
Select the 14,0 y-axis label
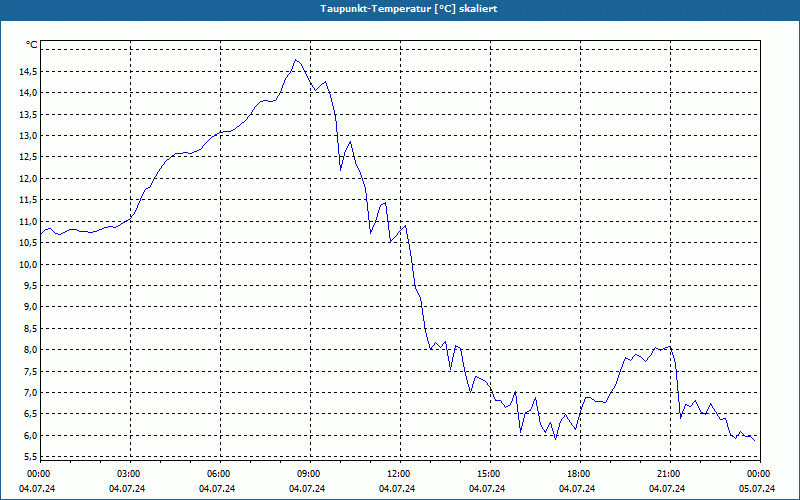pos(28,93)
